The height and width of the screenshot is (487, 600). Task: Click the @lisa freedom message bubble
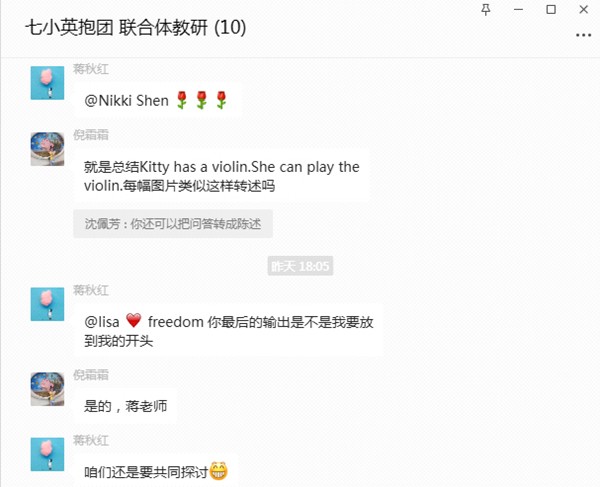229,331
